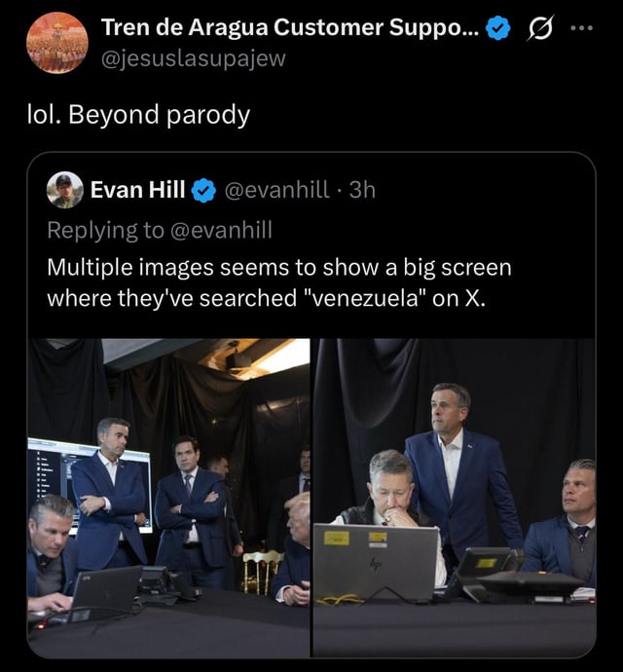Screen dimensions: 623x672
Task: Click the blue verified badge beside Tren de Aragua name
Action: coord(497,30)
